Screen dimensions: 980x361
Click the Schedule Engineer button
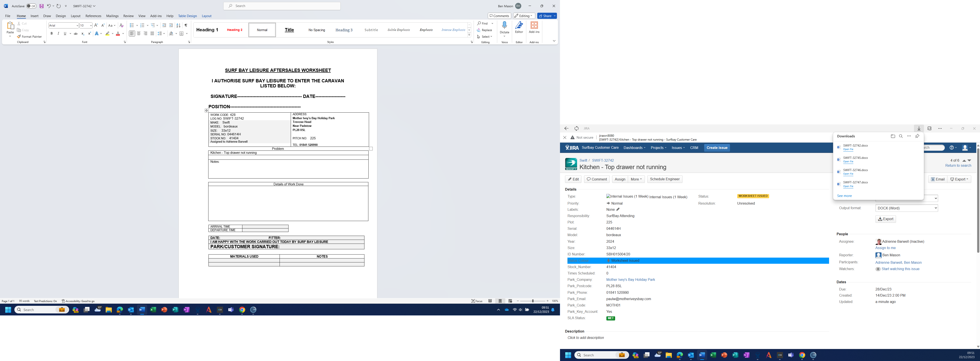(x=665, y=179)
